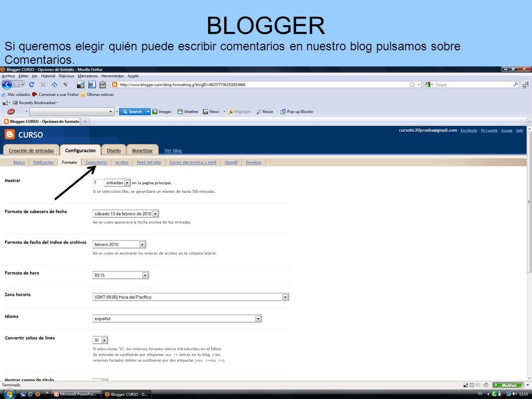Switch to the Diseño tab
Image resolution: width=532 pixels, height=399 pixels.
[114, 150]
